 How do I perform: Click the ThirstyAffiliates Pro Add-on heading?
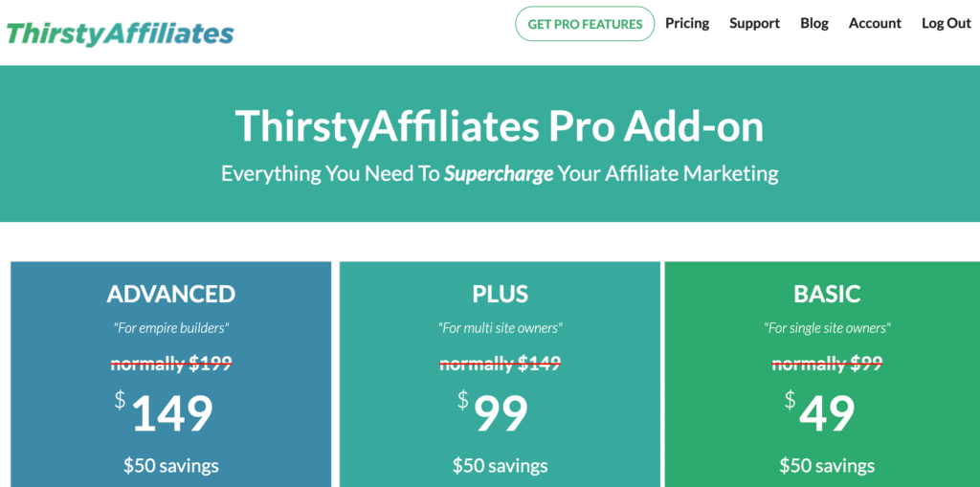coord(500,126)
